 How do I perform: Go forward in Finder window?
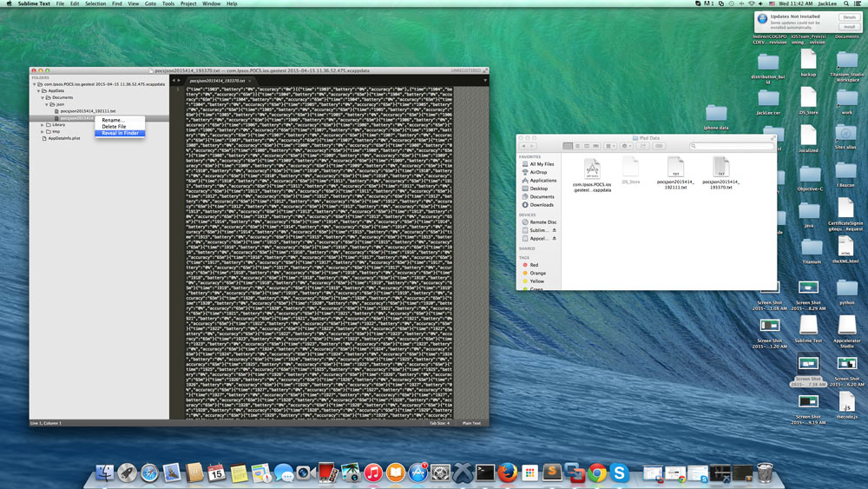point(534,146)
